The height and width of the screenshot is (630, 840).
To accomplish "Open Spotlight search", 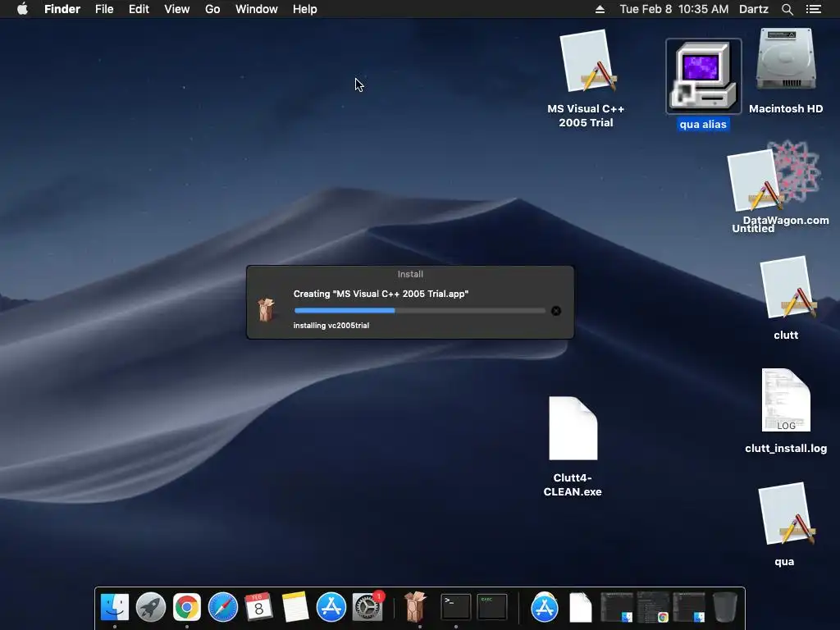I will [x=787, y=9].
